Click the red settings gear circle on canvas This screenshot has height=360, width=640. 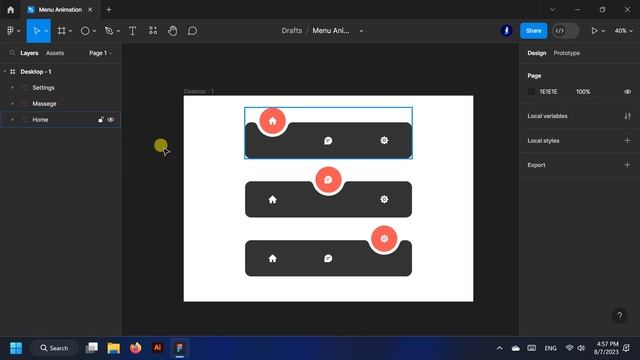tap(384, 238)
